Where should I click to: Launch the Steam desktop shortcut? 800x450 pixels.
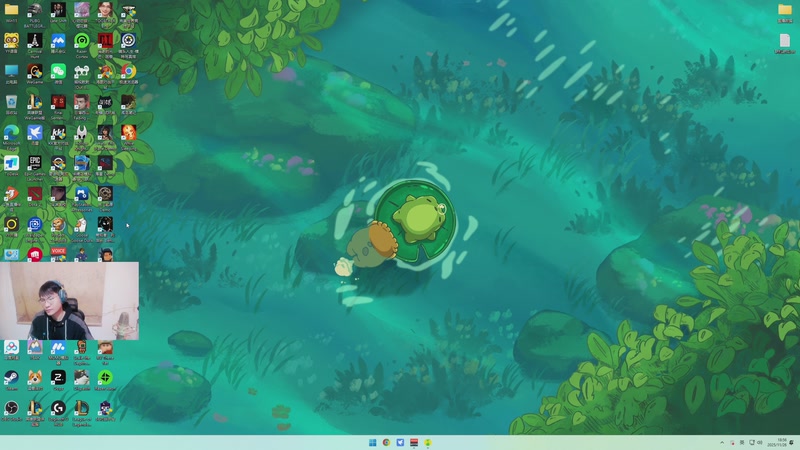(x=11, y=379)
